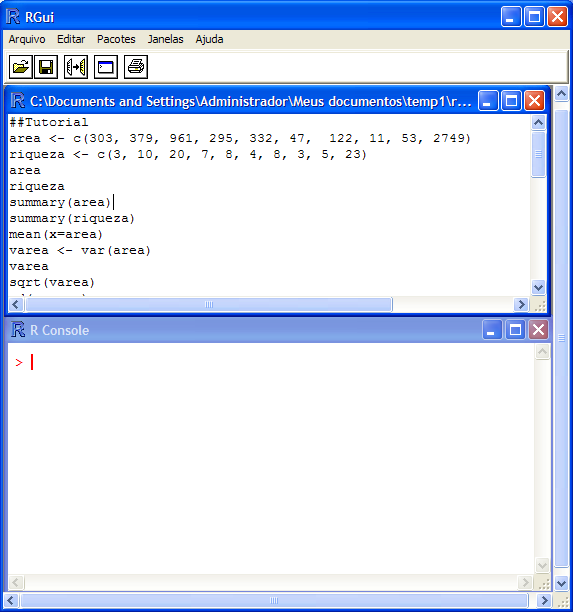Print the script with printer icon
This screenshot has height=612, width=573.
(136, 67)
